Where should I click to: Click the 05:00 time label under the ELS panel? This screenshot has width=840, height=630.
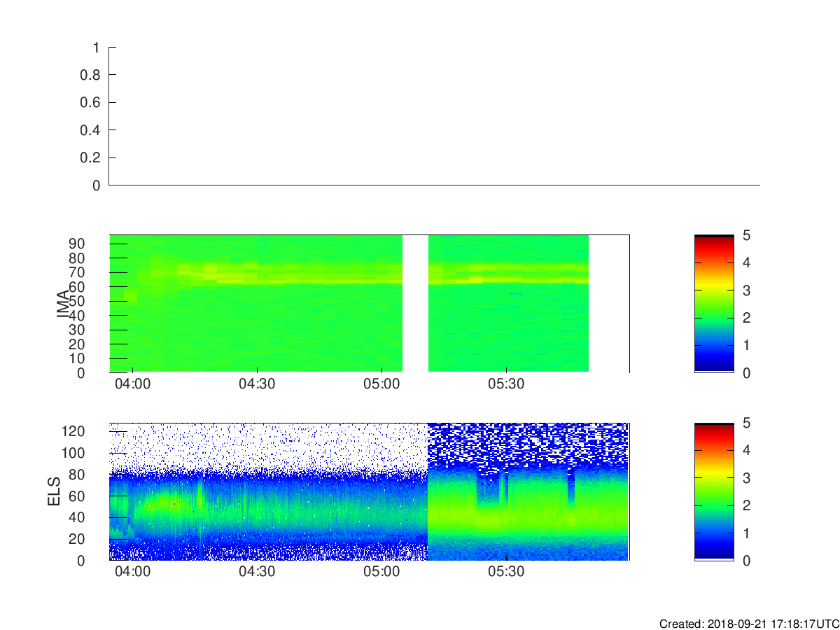381,572
